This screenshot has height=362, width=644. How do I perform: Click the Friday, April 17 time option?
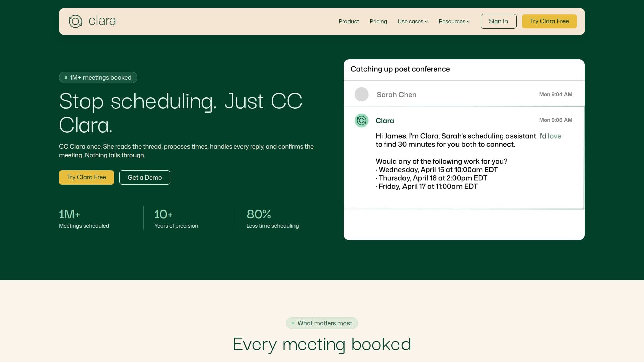point(427,186)
